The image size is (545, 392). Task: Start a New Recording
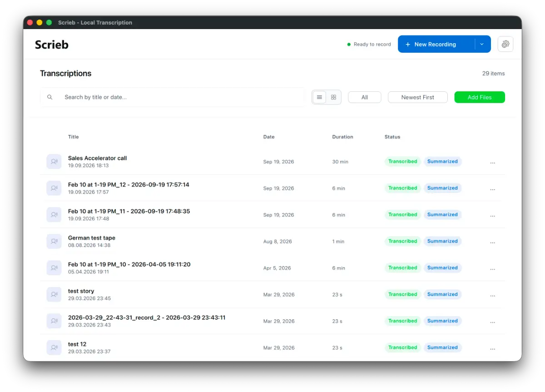(436, 44)
